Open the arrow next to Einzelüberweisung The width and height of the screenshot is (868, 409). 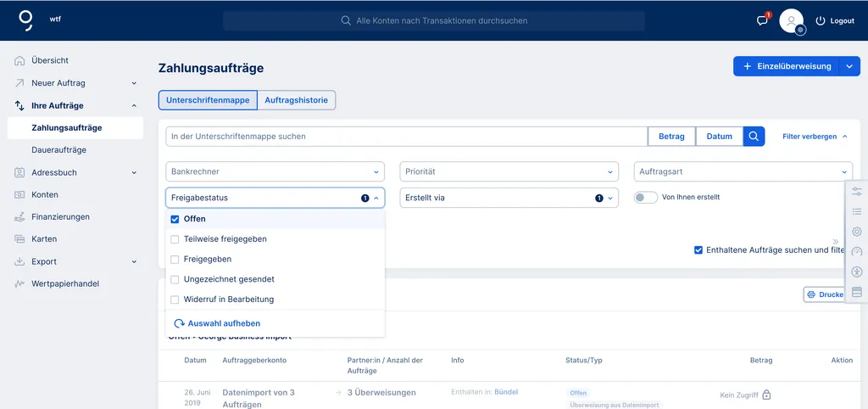pos(849,66)
